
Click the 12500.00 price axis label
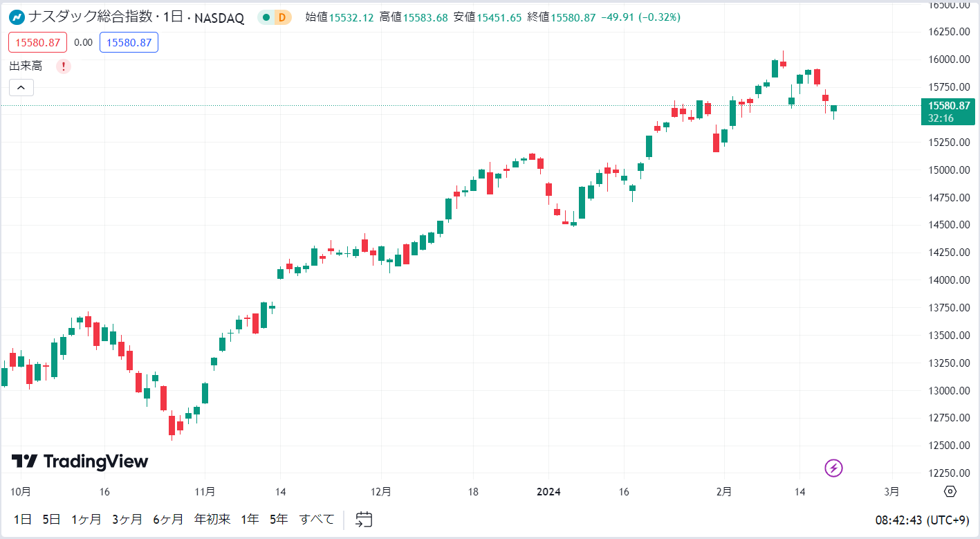click(x=949, y=446)
